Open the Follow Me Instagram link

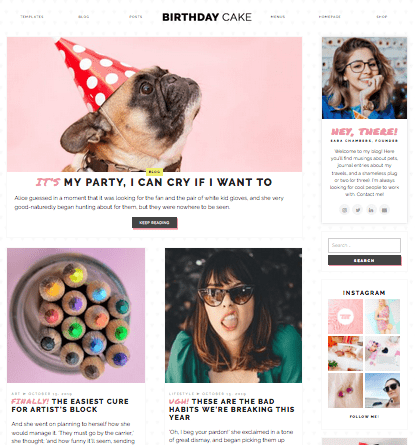[x=364, y=417]
